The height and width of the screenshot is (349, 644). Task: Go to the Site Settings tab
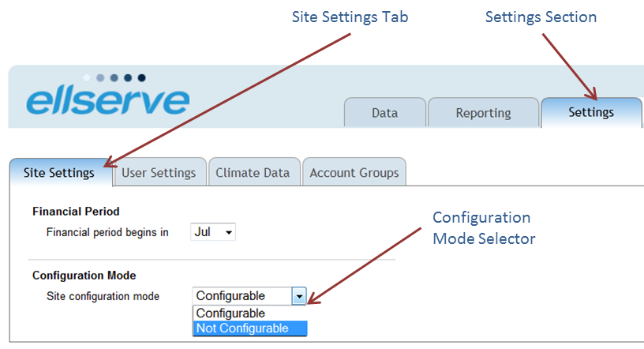pos(59,172)
